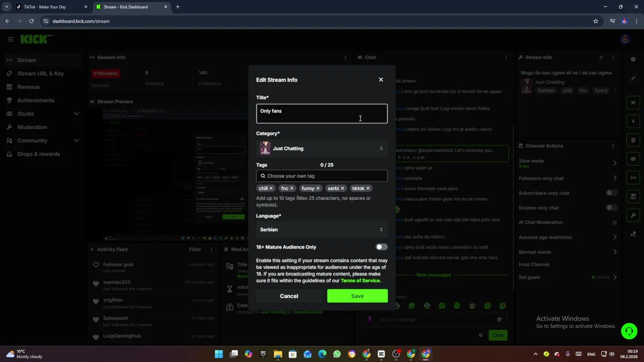Open chat settings gear icon
This screenshot has height=362, width=644.
480,335
